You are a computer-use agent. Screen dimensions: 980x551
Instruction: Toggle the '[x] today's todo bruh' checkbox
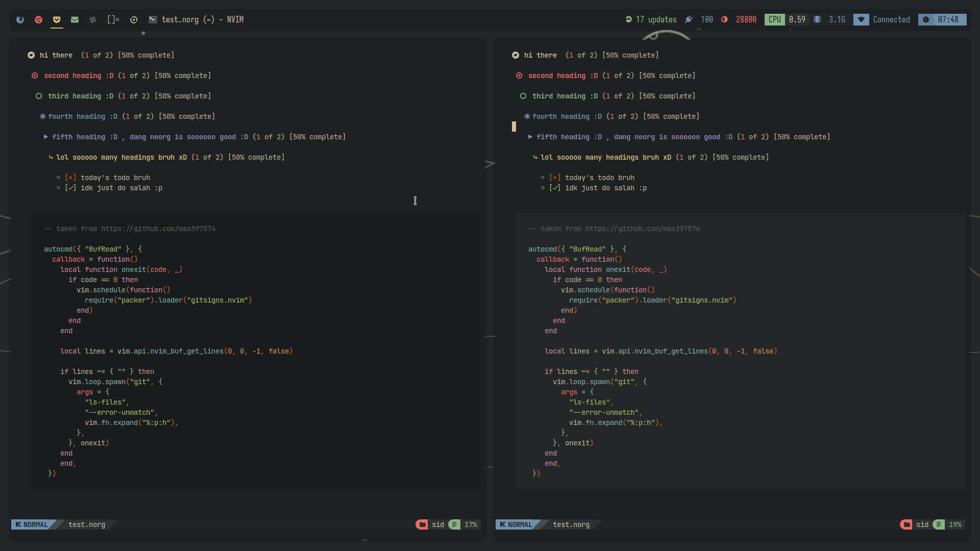(71, 178)
